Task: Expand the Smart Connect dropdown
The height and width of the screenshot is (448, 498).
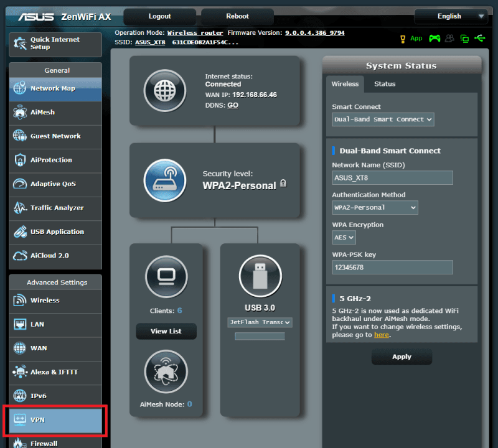Action: pyautogui.click(x=383, y=119)
